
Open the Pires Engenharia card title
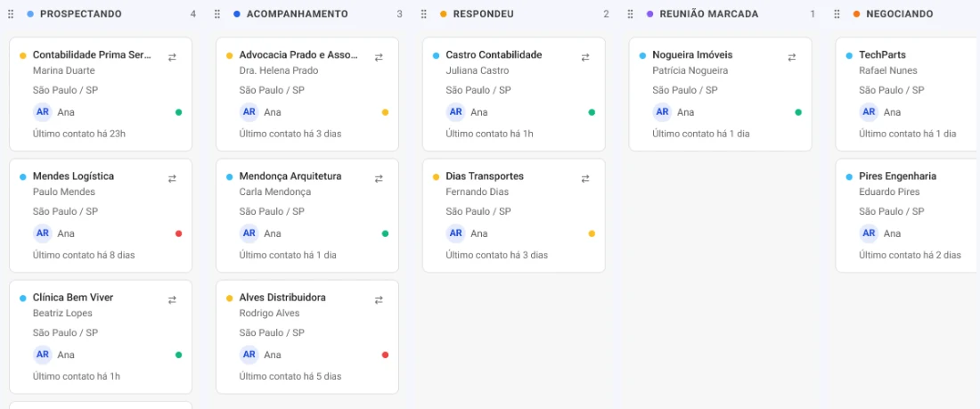pyautogui.click(x=898, y=176)
